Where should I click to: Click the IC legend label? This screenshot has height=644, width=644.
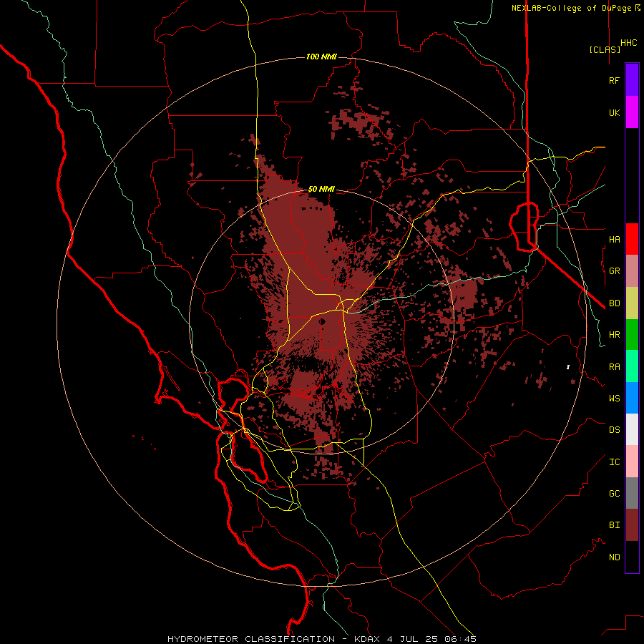tap(614, 462)
